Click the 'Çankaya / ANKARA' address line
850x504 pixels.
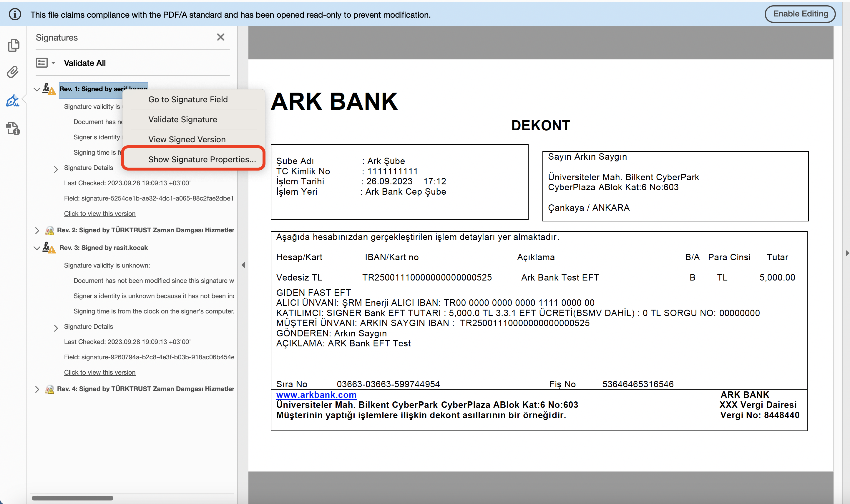(589, 208)
